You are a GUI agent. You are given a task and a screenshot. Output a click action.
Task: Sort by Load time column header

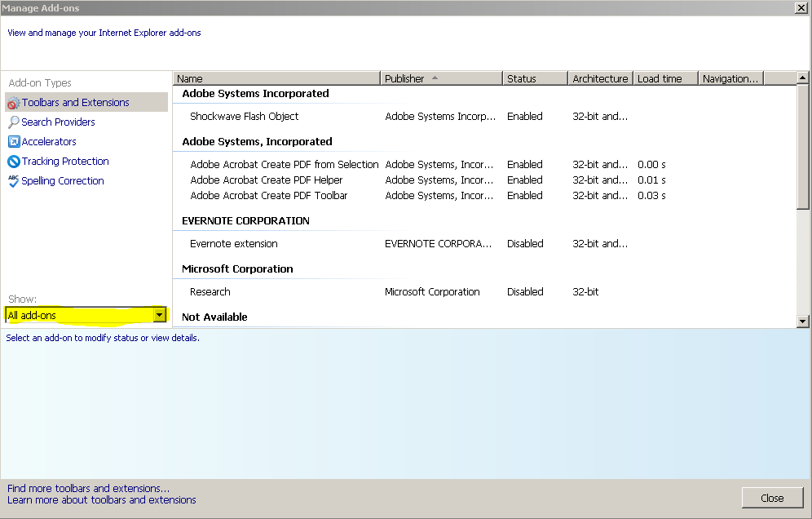tap(665, 78)
